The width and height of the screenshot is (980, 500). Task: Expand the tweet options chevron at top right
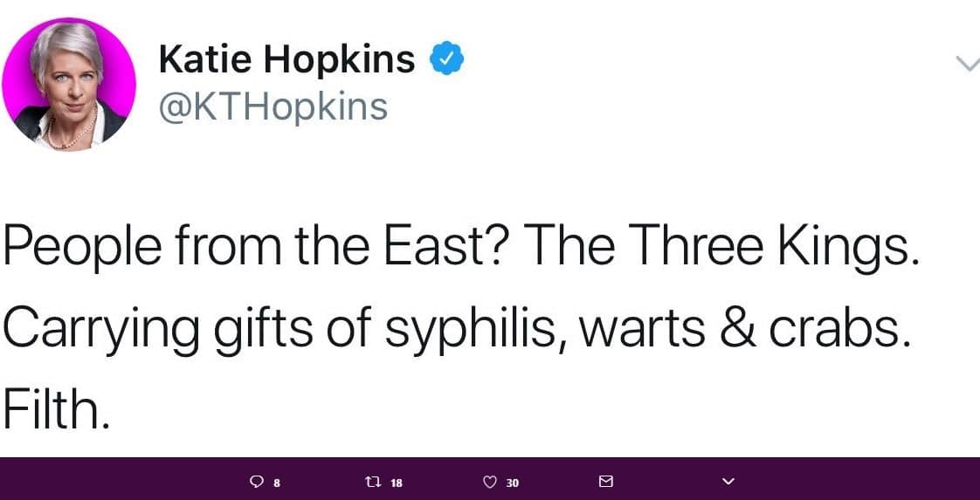click(968, 63)
